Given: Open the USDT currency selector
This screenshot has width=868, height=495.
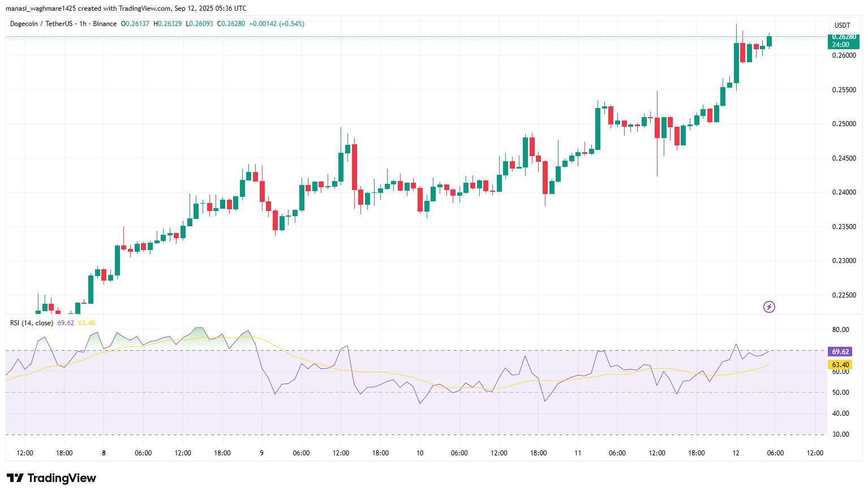Looking at the screenshot, I should (x=843, y=25).
